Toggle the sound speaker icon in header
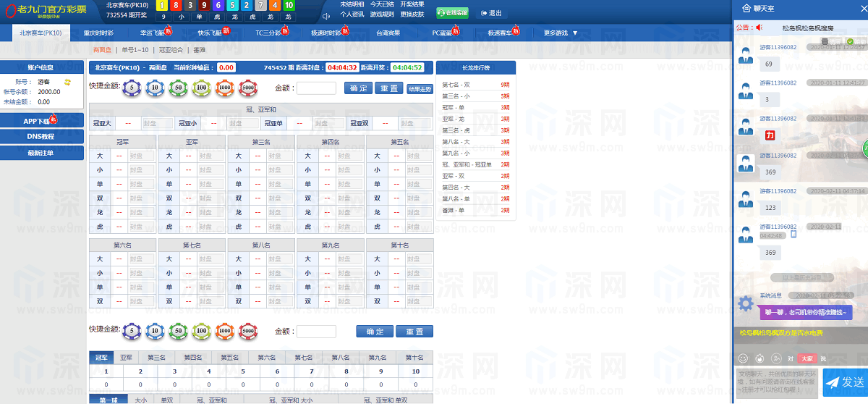The image size is (868, 404). coord(326,16)
